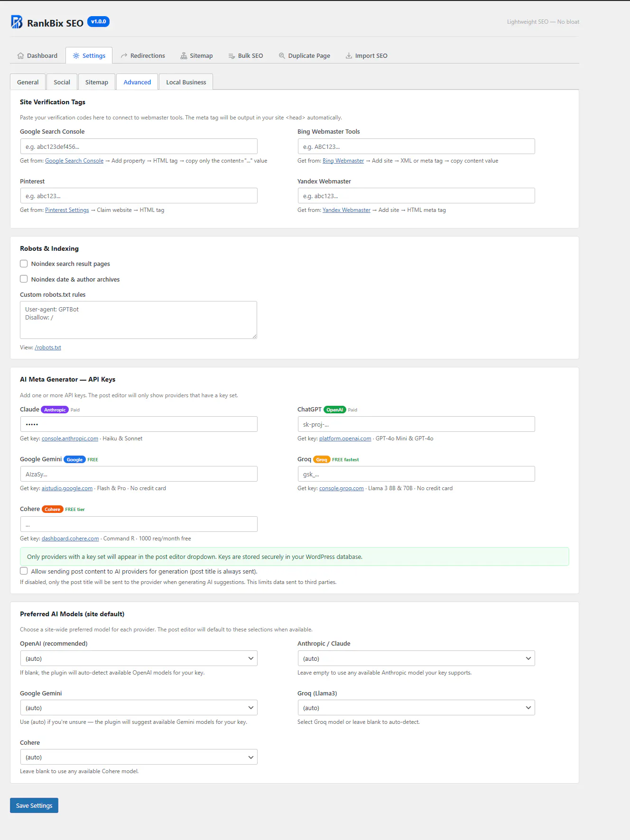Screen dimensions: 630x840
Task: Enable Noindex date & author archives
Action: [24, 279]
